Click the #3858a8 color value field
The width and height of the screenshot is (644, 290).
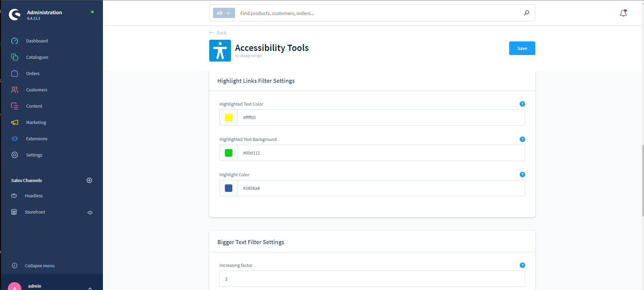tap(381, 188)
